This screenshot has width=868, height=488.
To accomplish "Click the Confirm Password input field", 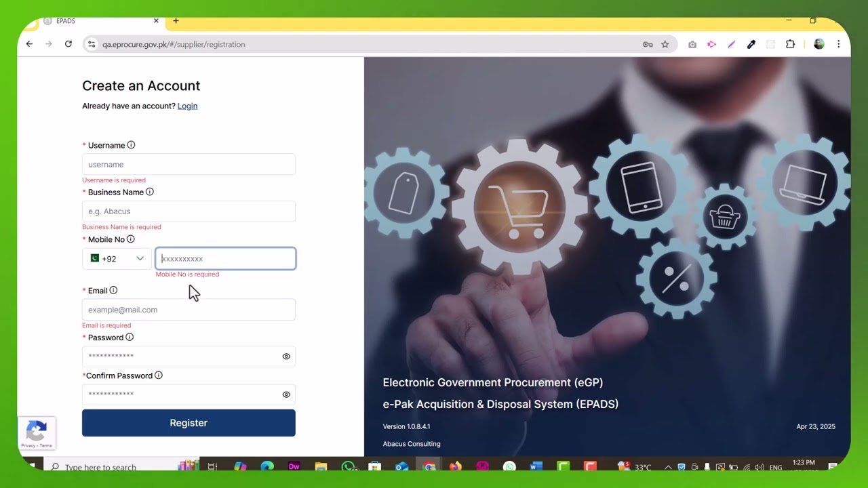I will coord(189,394).
